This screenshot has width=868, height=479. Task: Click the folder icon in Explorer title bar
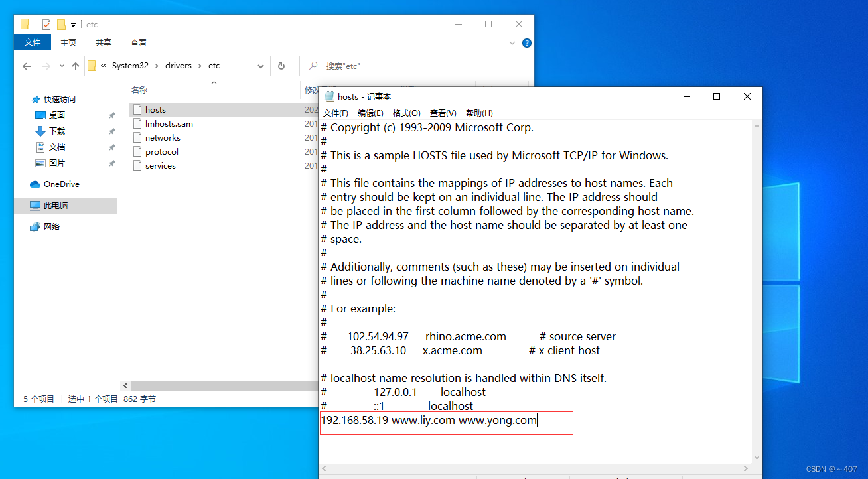click(25, 25)
